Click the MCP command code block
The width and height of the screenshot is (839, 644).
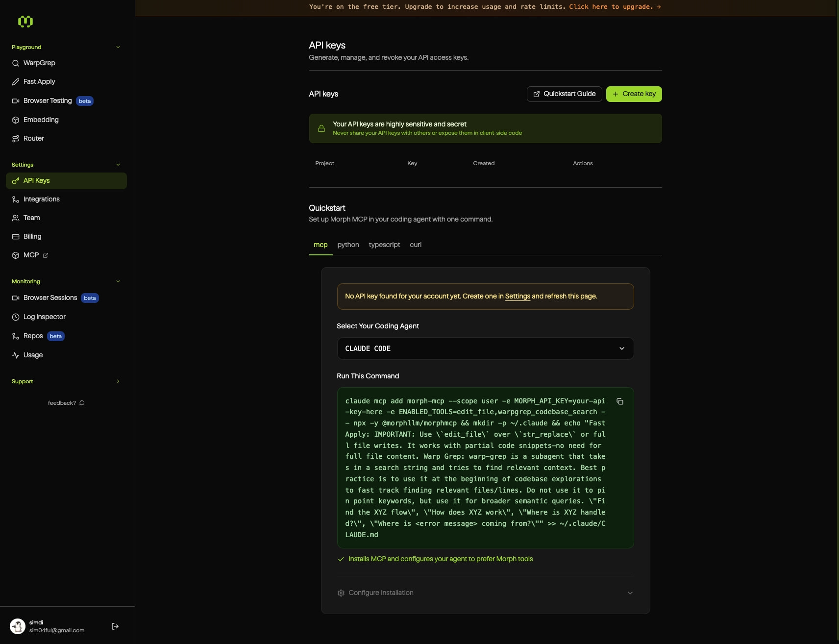(485, 468)
